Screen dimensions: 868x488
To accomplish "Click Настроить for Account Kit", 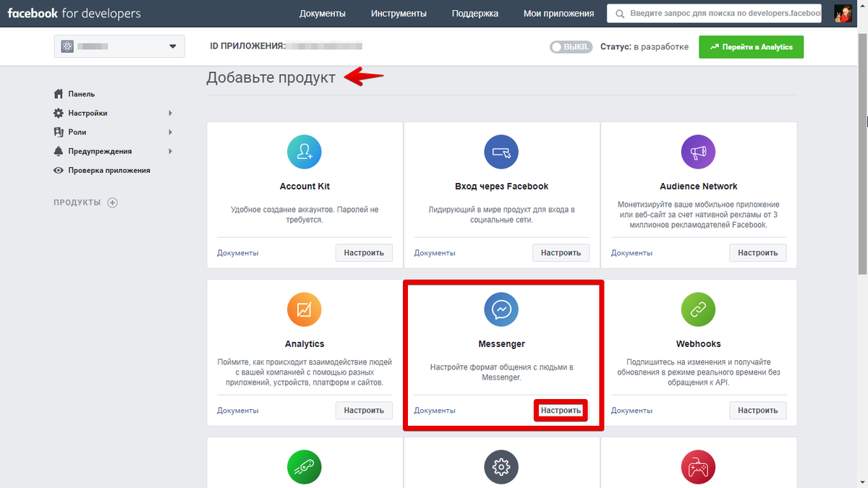I will pyautogui.click(x=364, y=253).
